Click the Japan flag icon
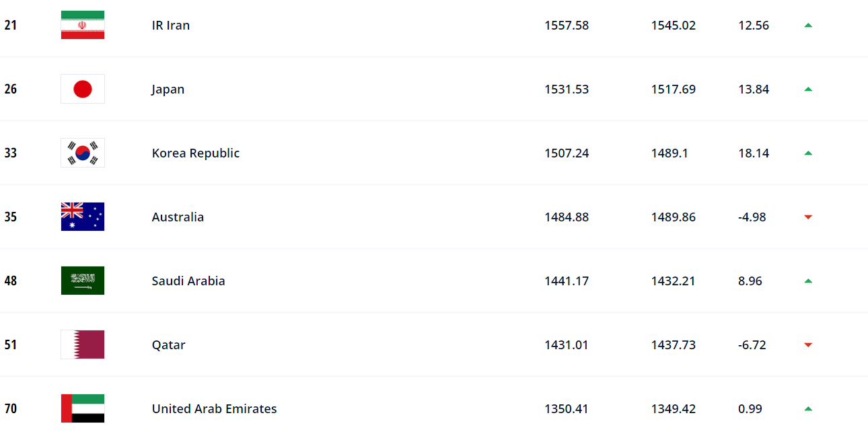This screenshot has width=868, height=436. tap(83, 89)
